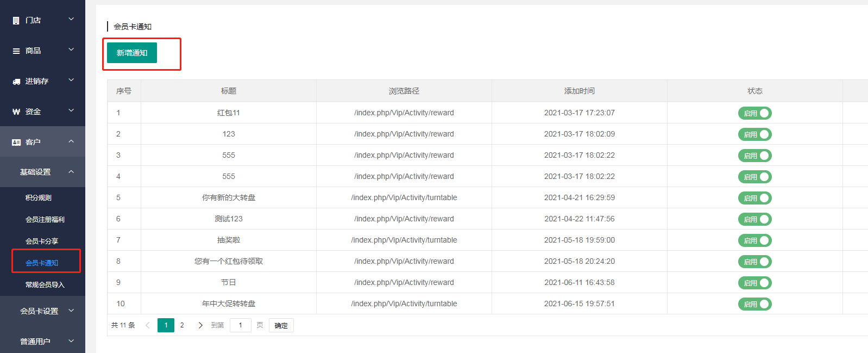Click the reward path in row 9
Viewport: 868px width, 353px height.
[x=404, y=282]
